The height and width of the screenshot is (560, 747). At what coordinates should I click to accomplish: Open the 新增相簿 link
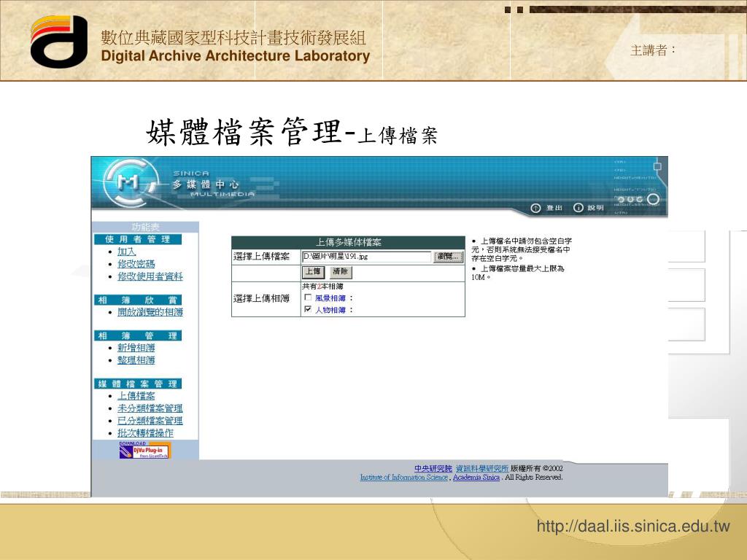tap(136, 348)
